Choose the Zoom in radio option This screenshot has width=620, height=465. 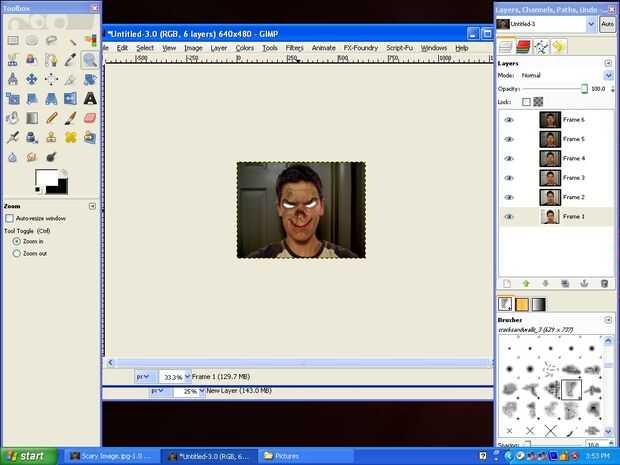pyautogui.click(x=17, y=241)
